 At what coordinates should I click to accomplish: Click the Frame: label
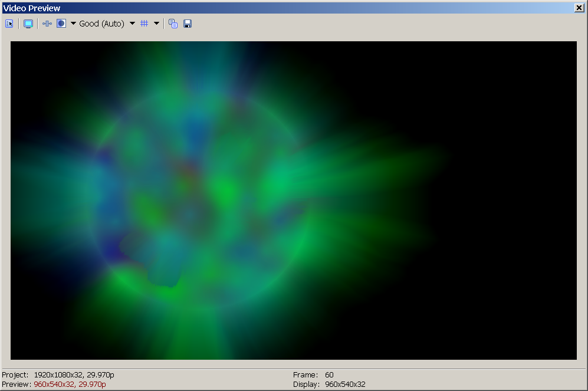(x=306, y=375)
